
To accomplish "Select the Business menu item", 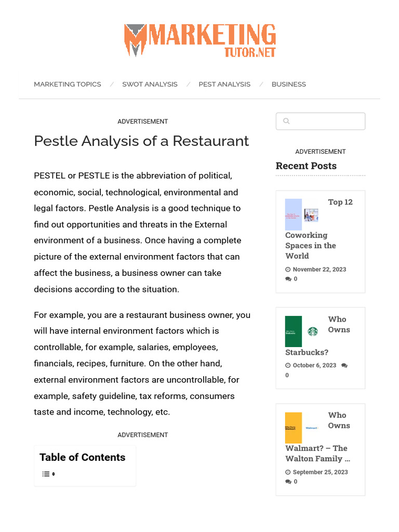I will pyautogui.click(x=289, y=84).
